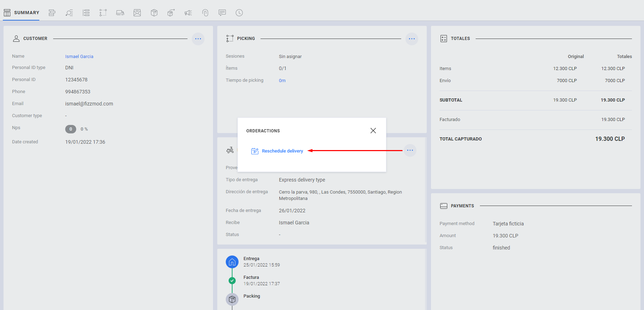
Task: Click Sin asignar sessions value
Action: click(290, 57)
